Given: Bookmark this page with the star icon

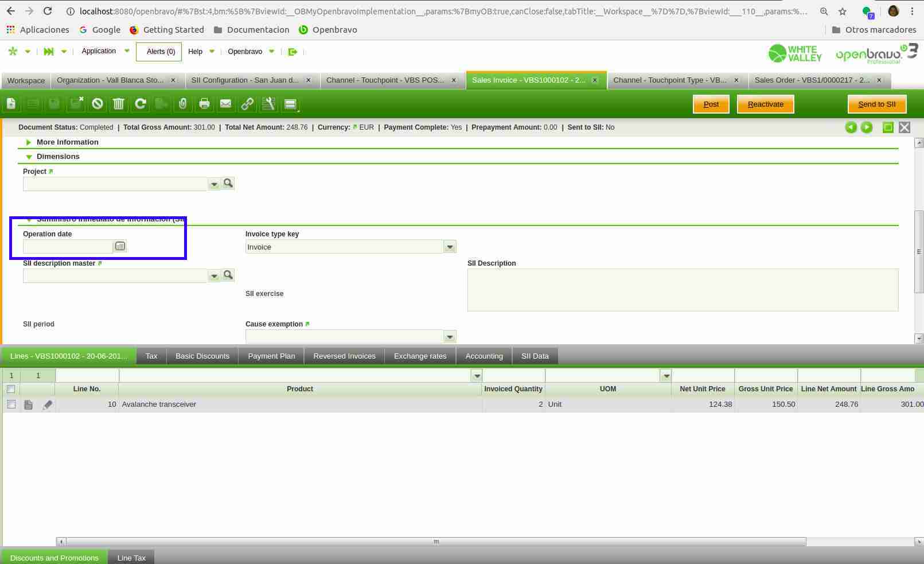Looking at the screenshot, I should (x=843, y=11).
